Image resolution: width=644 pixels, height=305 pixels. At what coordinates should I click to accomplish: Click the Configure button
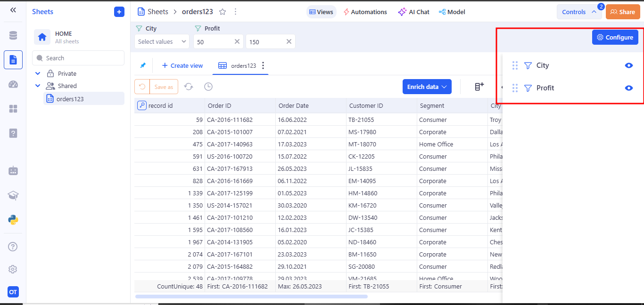point(615,37)
